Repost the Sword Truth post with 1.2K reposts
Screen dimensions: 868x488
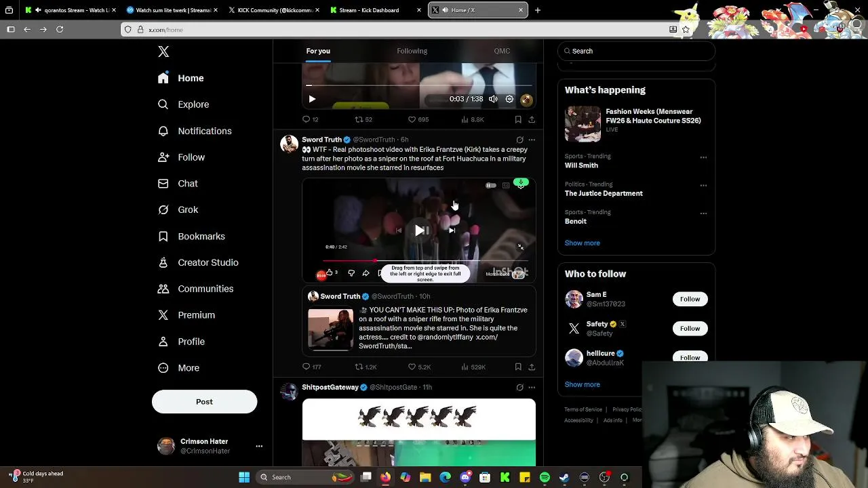coord(366,367)
